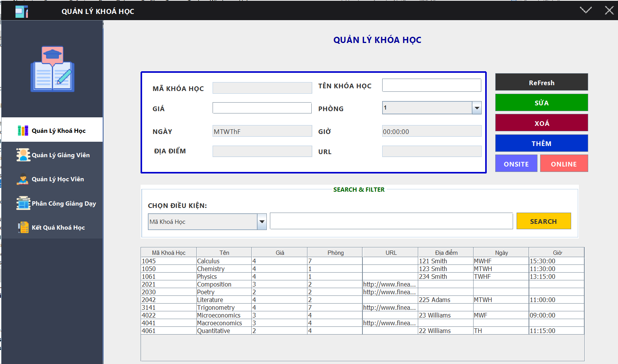Screen dimensions: 618x364
Task: Sort by the Giá column header
Action: pos(280,252)
